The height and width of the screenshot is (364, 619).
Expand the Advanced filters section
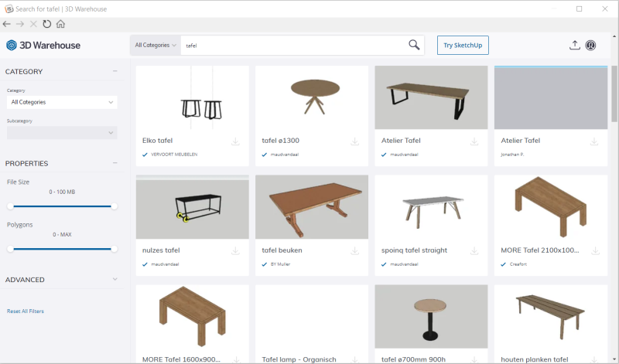coord(115,280)
